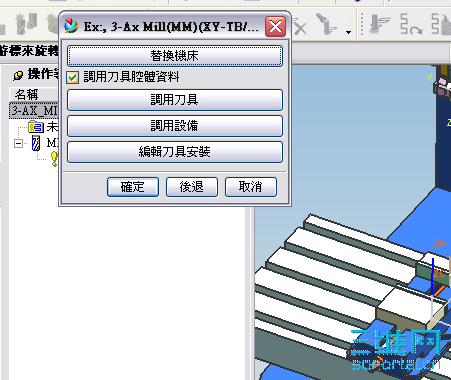451x380 pixels.
Task: Click the delete X icon in toolbar
Action: (300, 27)
